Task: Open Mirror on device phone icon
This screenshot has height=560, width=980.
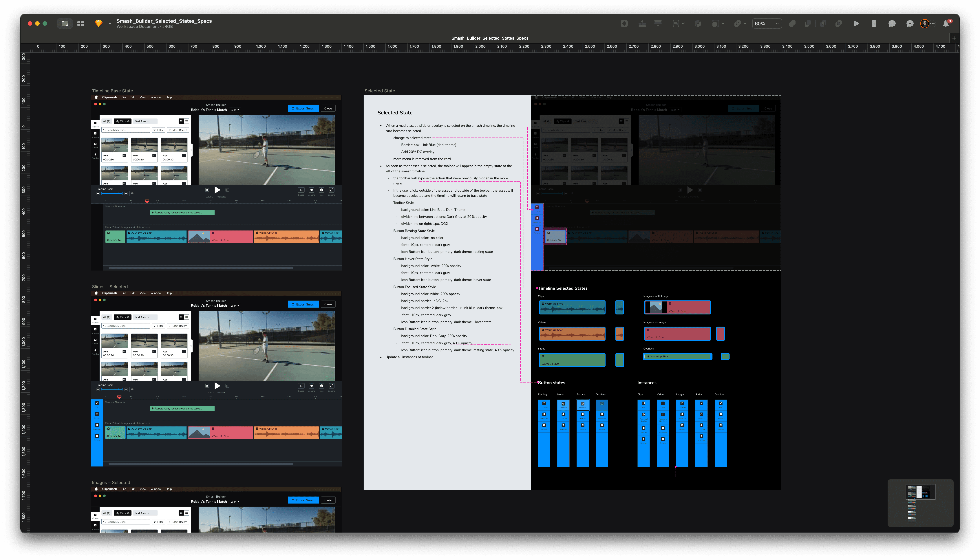Action: pos(874,23)
